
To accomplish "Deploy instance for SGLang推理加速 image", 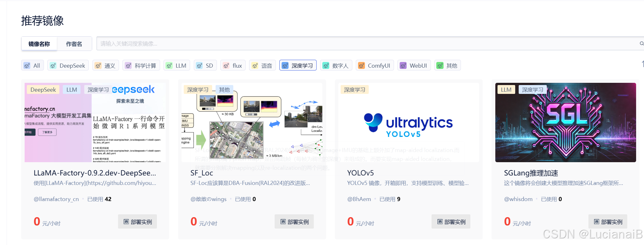I will (x=608, y=222).
